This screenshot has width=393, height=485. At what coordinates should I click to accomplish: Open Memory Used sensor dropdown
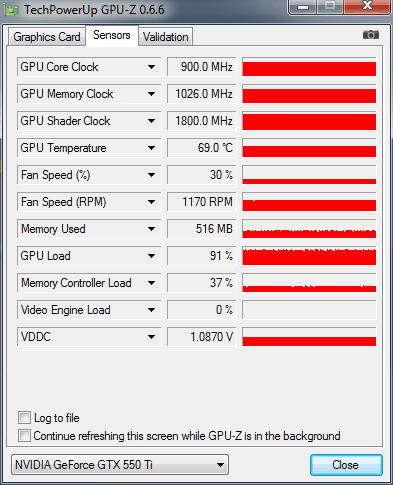[x=151, y=229]
